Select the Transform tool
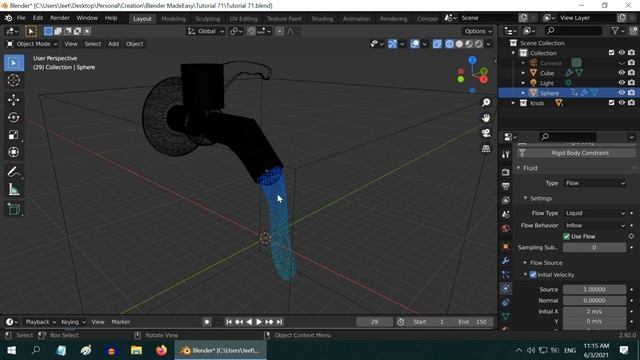The height and width of the screenshot is (360, 640). tap(13, 152)
